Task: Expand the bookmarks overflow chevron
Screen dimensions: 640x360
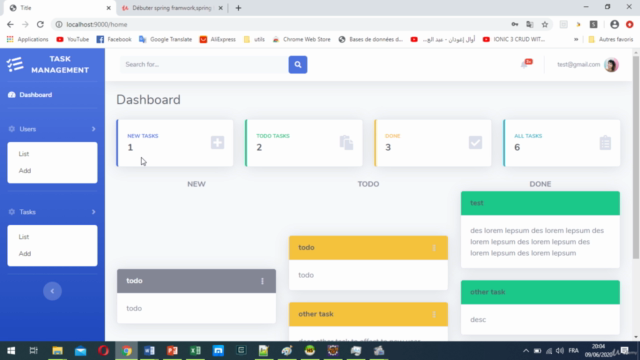Action: click(x=576, y=39)
